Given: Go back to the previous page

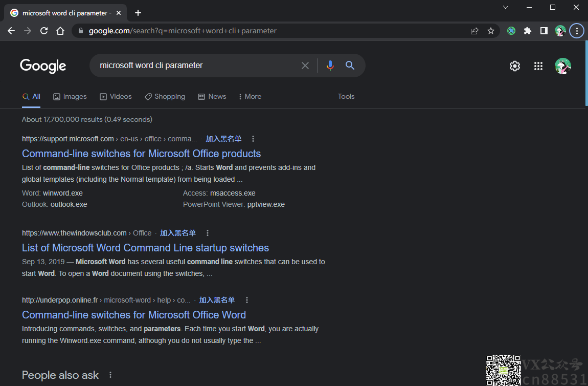Looking at the screenshot, I should pos(11,31).
